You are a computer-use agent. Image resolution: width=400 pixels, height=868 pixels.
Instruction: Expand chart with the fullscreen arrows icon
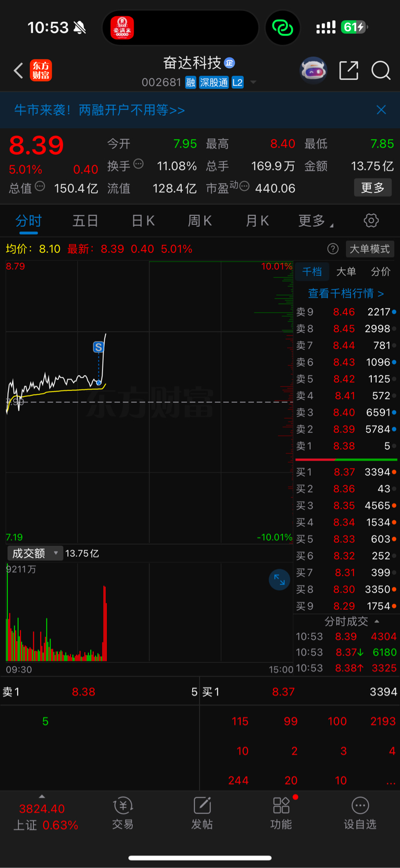(279, 580)
